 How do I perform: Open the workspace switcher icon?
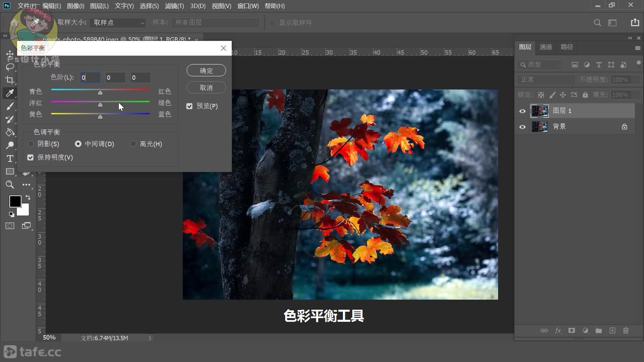(x=612, y=22)
